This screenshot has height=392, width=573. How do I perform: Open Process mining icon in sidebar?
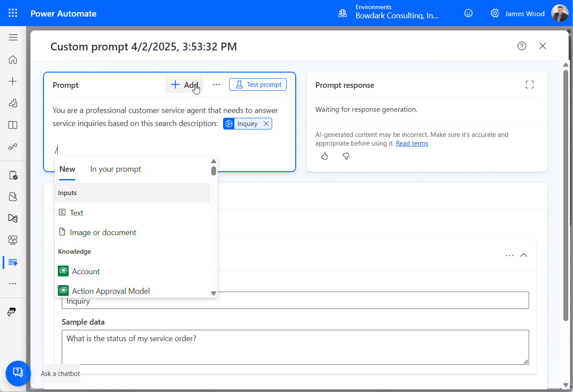click(13, 218)
